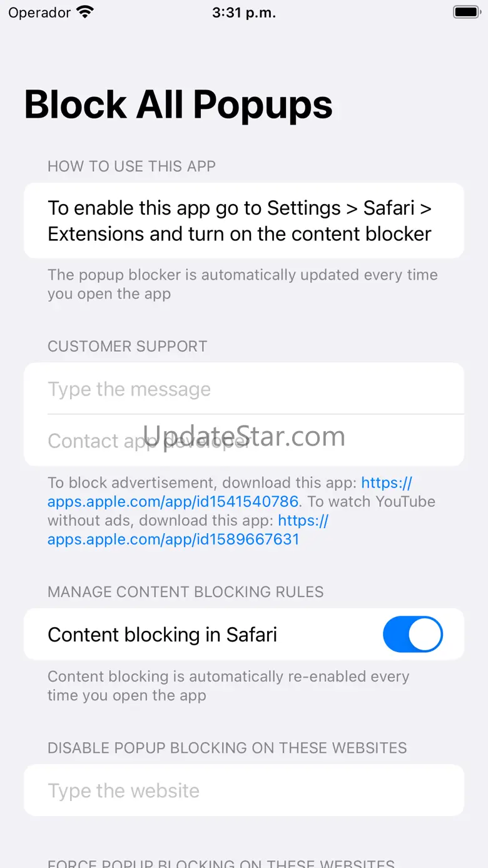Tap the Wi-Fi icon in status bar
Image resolution: width=488 pixels, height=868 pixels.
(84, 12)
